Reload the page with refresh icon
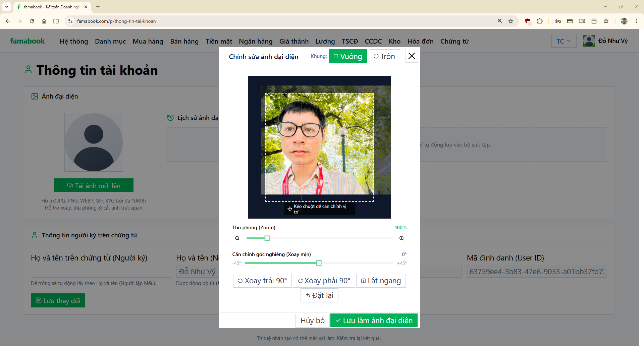644x346 pixels. (32, 21)
